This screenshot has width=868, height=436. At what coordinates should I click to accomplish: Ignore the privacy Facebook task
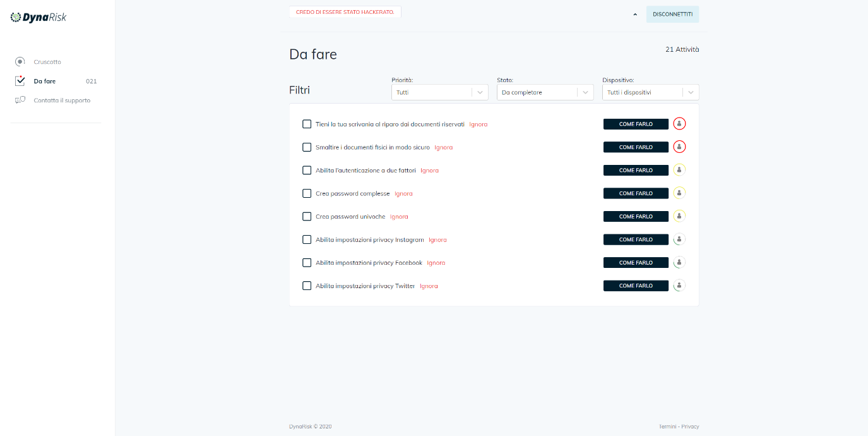pos(436,262)
